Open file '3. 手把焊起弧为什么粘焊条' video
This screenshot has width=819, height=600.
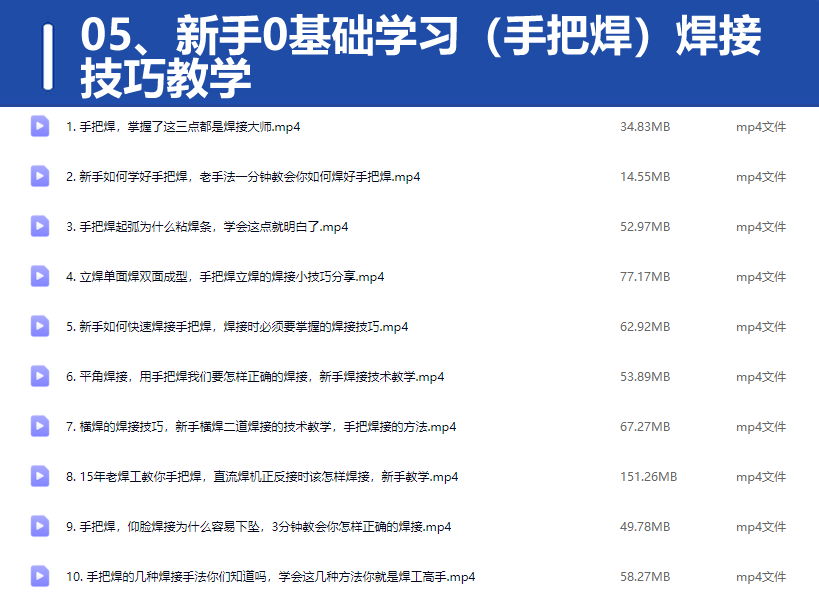tap(207, 227)
